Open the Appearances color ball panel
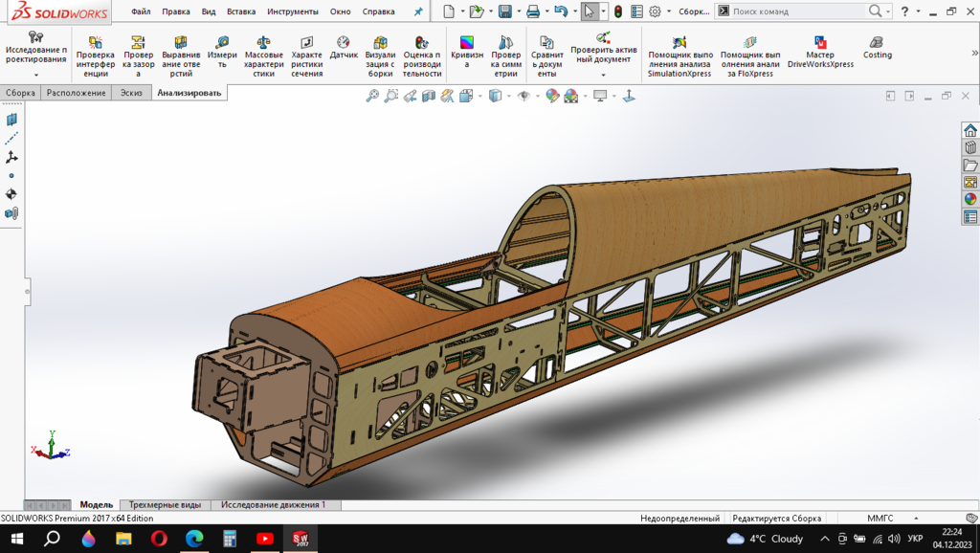The image size is (980, 553). coord(970,199)
